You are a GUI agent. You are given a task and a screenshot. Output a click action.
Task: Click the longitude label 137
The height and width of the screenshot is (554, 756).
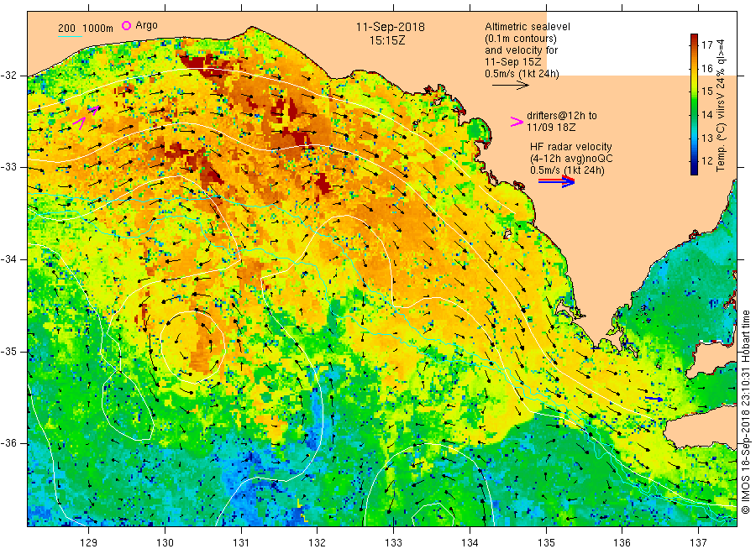(698, 542)
